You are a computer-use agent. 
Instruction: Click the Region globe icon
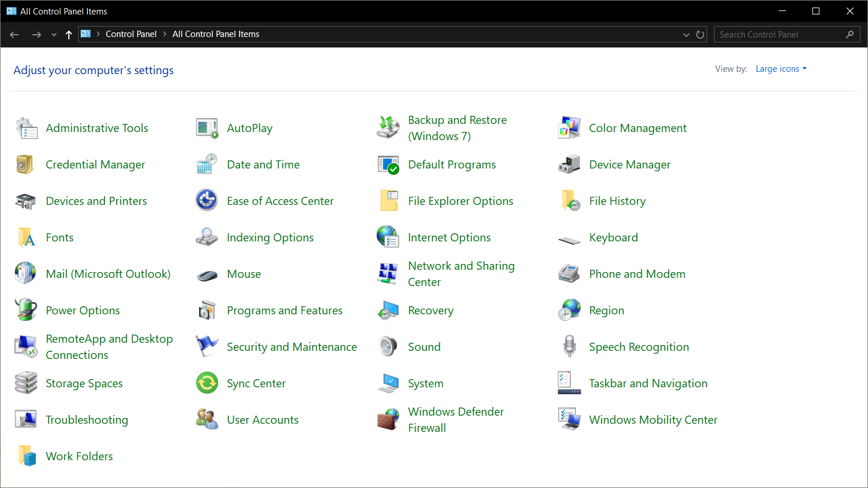point(569,310)
